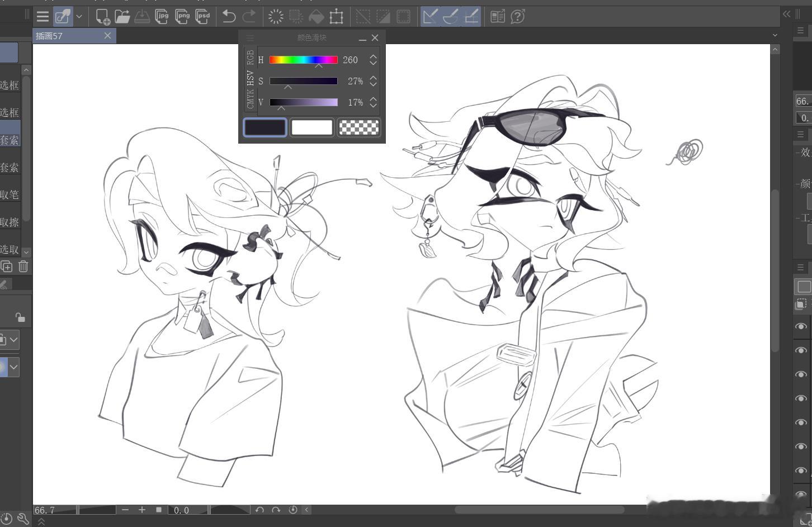Delete the sub tool with the trash icon
This screenshot has width=812, height=527.
pyautogui.click(x=23, y=267)
